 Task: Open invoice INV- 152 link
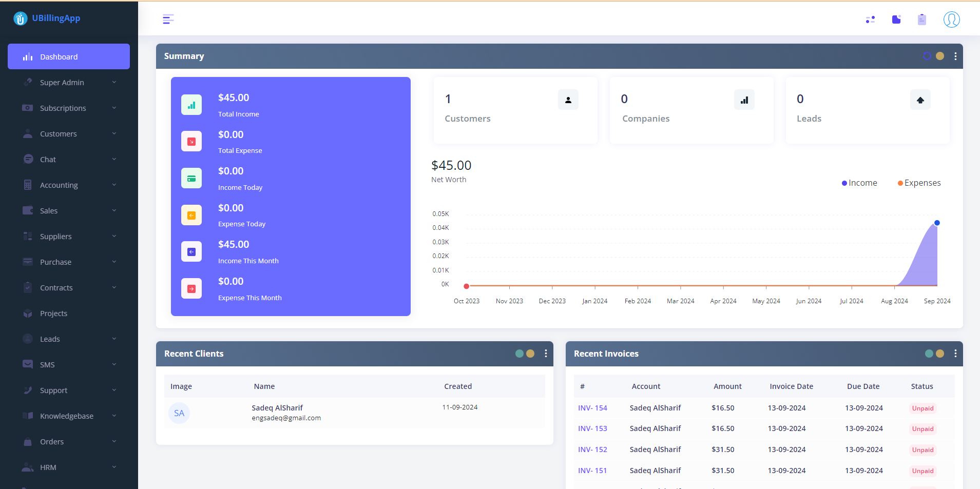(x=592, y=449)
